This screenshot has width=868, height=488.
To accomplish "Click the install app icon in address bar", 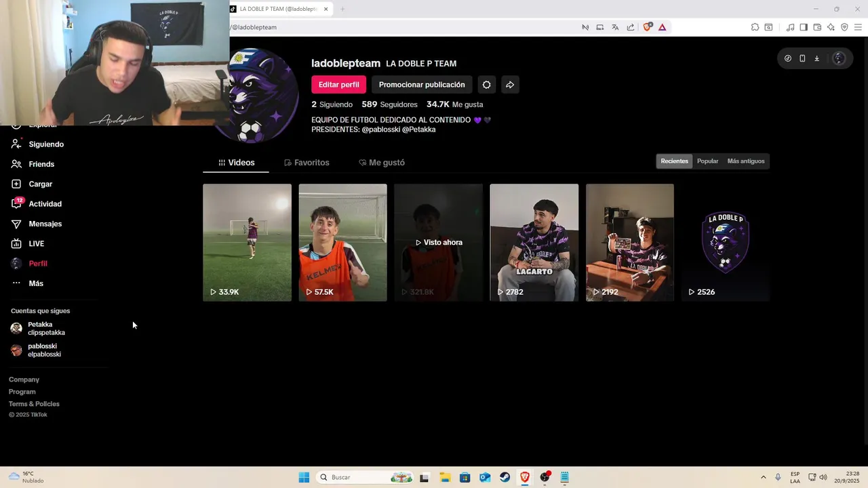I will click(x=600, y=27).
